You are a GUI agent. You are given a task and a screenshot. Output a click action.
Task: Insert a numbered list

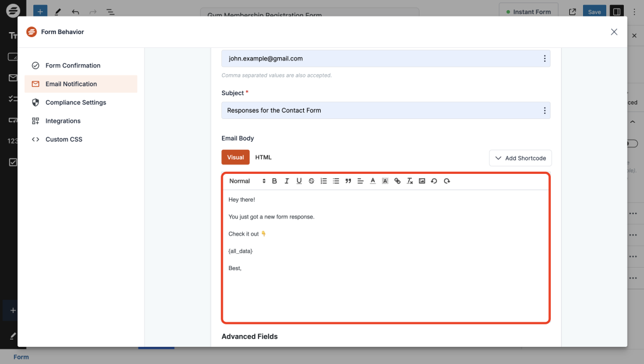(x=324, y=181)
